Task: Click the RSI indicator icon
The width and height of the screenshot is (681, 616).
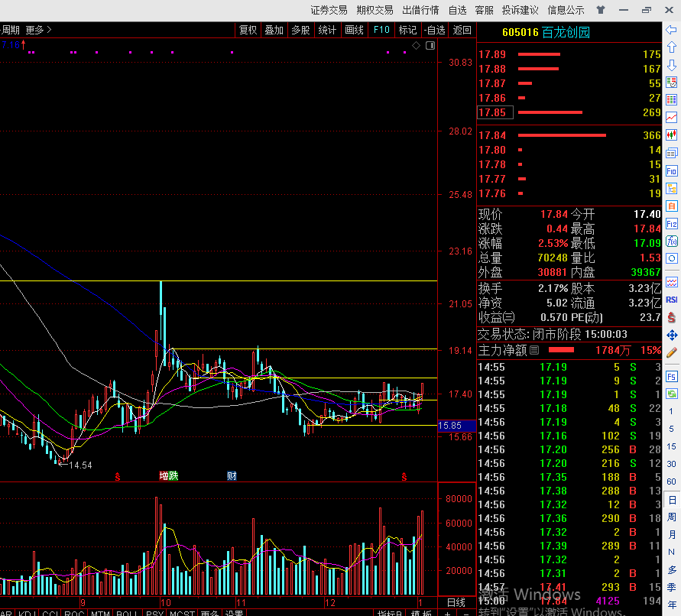Action: click(x=672, y=300)
